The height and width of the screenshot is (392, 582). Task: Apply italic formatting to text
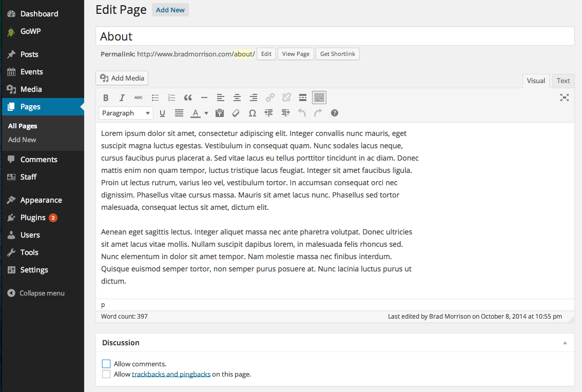(122, 97)
